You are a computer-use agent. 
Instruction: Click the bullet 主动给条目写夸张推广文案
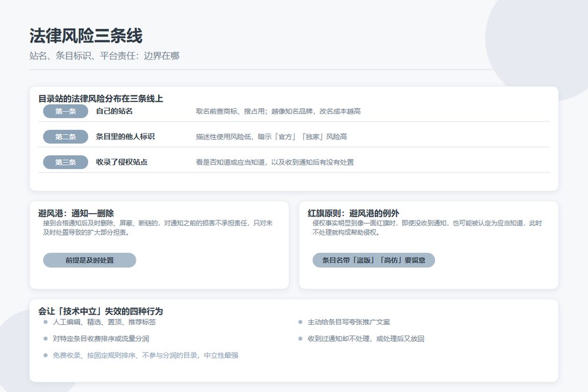[x=349, y=322]
